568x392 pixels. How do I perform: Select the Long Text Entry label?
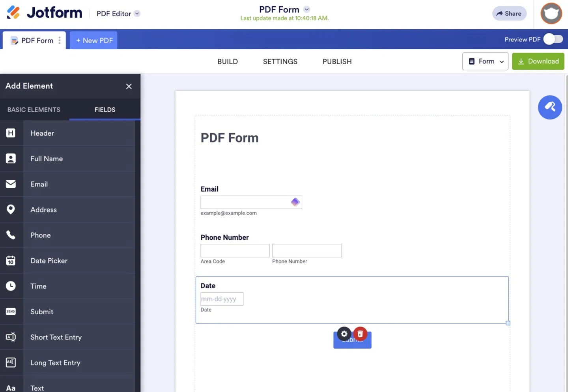[x=55, y=363]
